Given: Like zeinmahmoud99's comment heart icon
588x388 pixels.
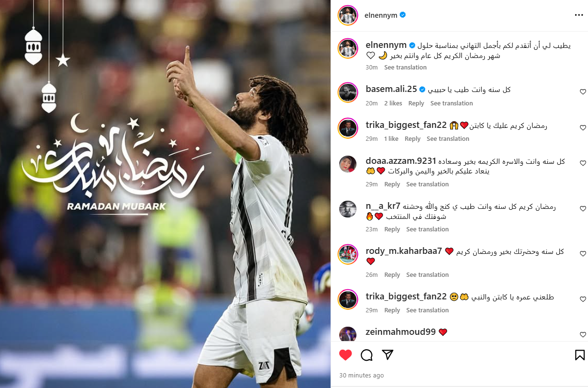Looking at the screenshot, I should point(583,334).
